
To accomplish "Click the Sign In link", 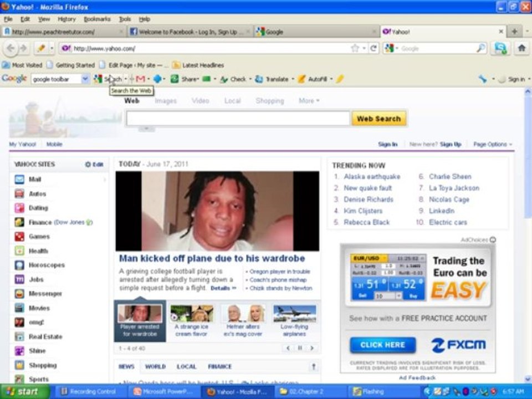I will (387, 144).
